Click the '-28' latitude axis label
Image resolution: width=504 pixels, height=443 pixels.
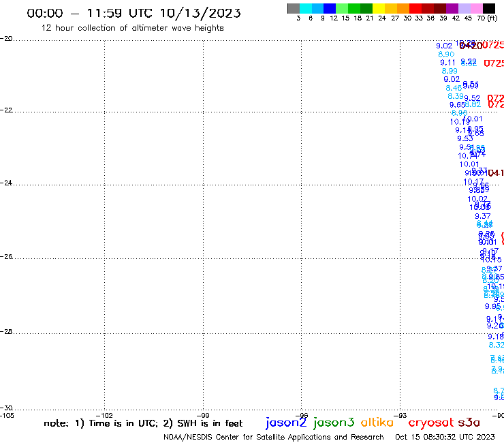pos(6,331)
